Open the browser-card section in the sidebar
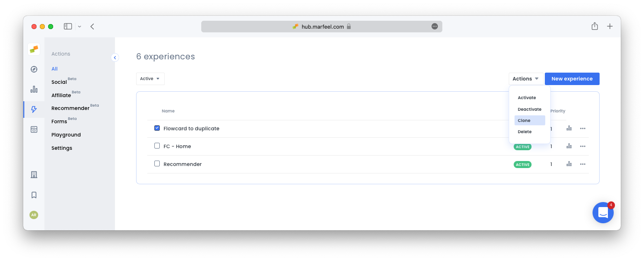 [x=34, y=129]
